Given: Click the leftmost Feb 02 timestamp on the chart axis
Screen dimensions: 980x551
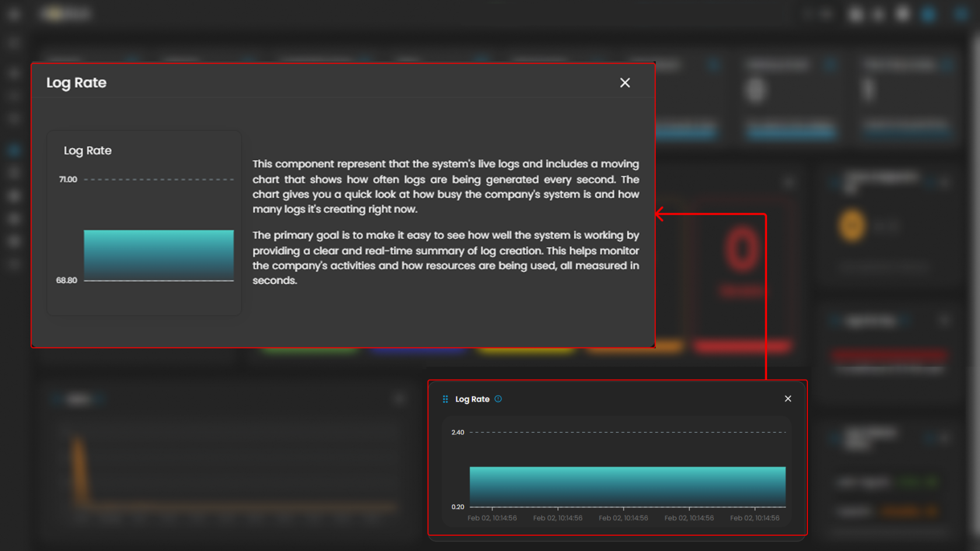Looking at the screenshot, I should (x=492, y=518).
